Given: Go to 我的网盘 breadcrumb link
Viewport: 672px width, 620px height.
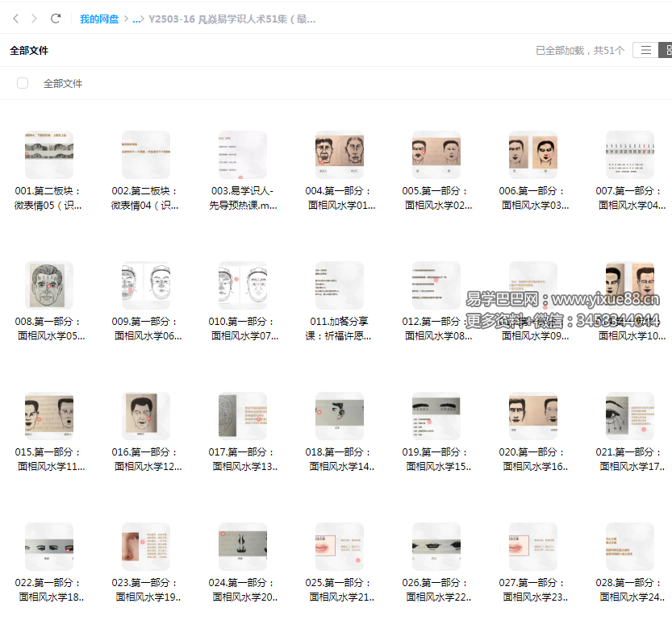Looking at the screenshot, I should [x=99, y=19].
